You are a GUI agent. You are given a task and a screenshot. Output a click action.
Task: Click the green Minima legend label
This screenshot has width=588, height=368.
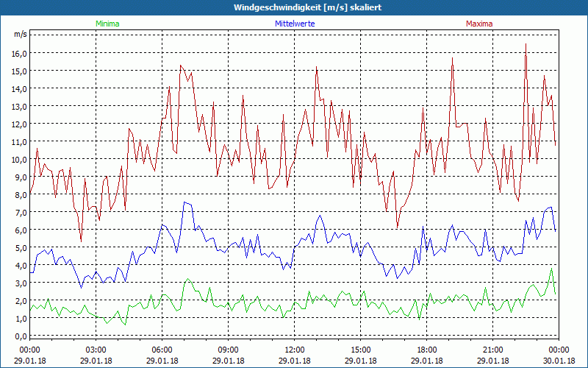(x=107, y=24)
